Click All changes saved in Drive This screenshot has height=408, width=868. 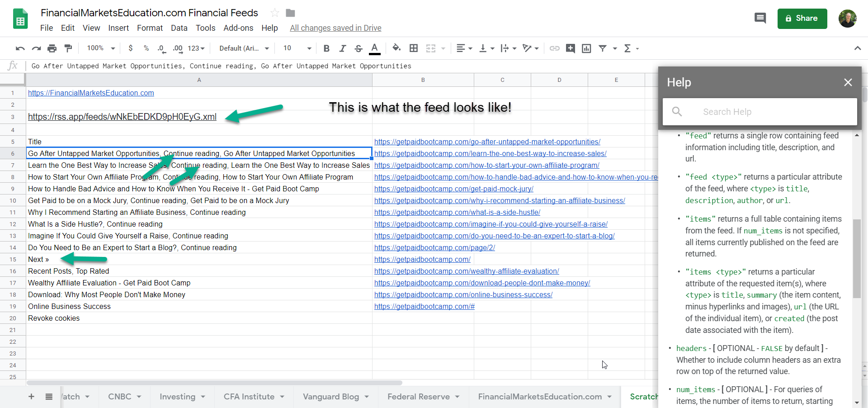[x=335, y=28]
